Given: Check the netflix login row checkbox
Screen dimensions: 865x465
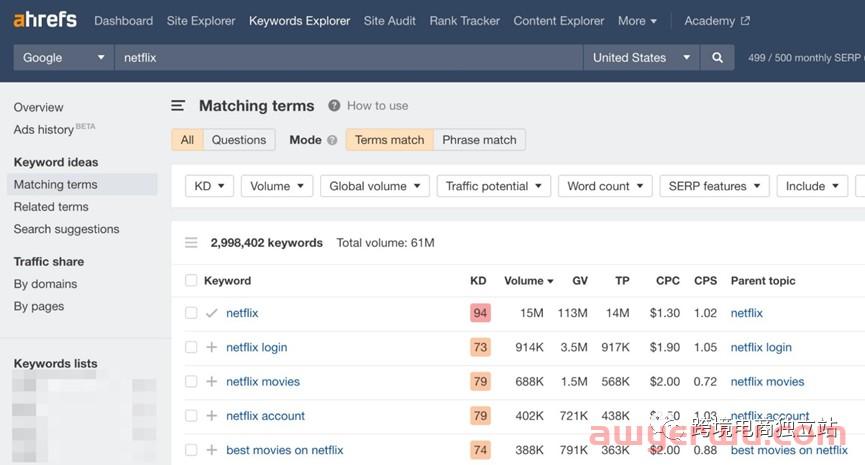Looking at the screenshot, I should (x=191, y=348).
